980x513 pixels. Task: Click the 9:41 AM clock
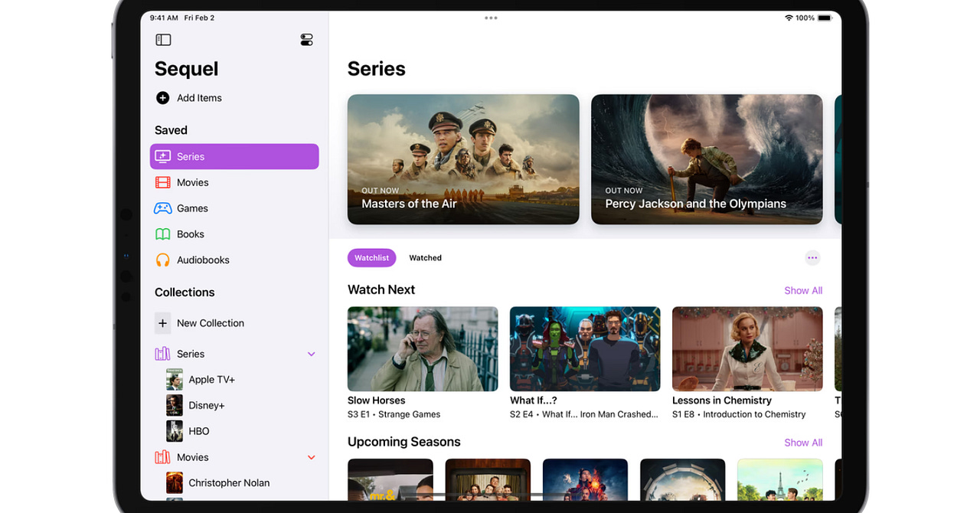(164, 18)
